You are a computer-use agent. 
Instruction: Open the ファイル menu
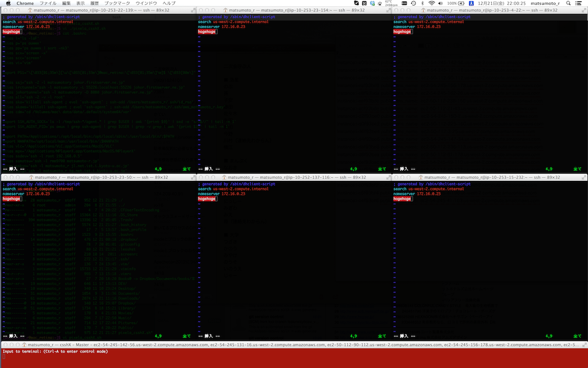click(x=48, y=3)
